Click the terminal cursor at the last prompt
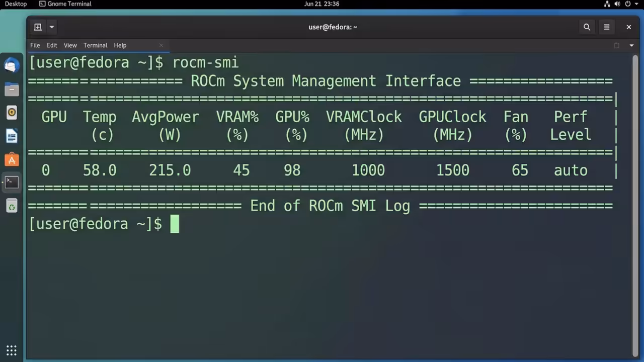The image size is (644, 362). [175, 224]
